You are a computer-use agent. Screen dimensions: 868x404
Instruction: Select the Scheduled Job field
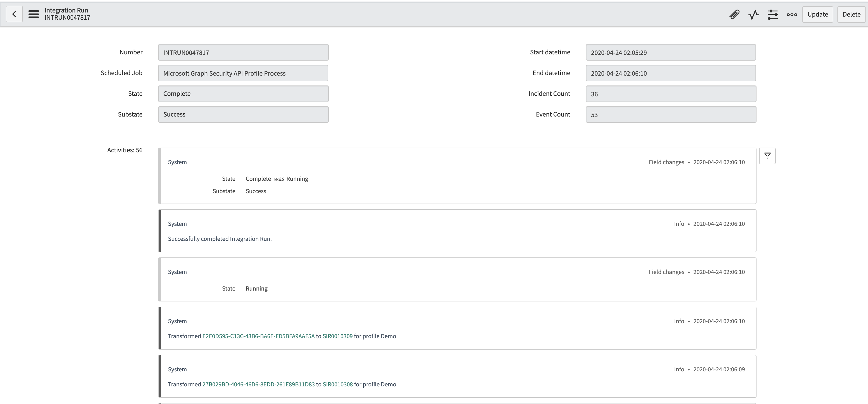243,73
